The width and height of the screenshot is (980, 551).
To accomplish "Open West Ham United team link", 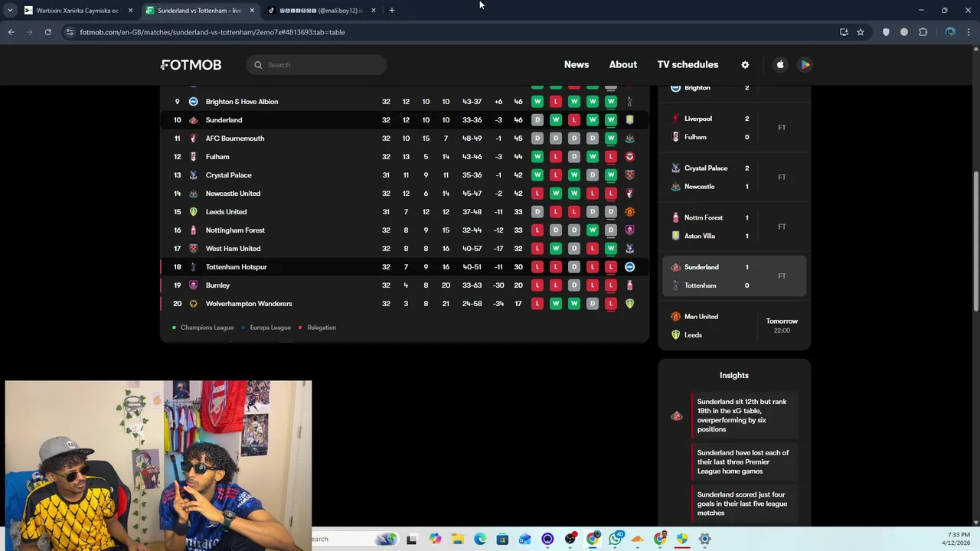I will (233, 249).
